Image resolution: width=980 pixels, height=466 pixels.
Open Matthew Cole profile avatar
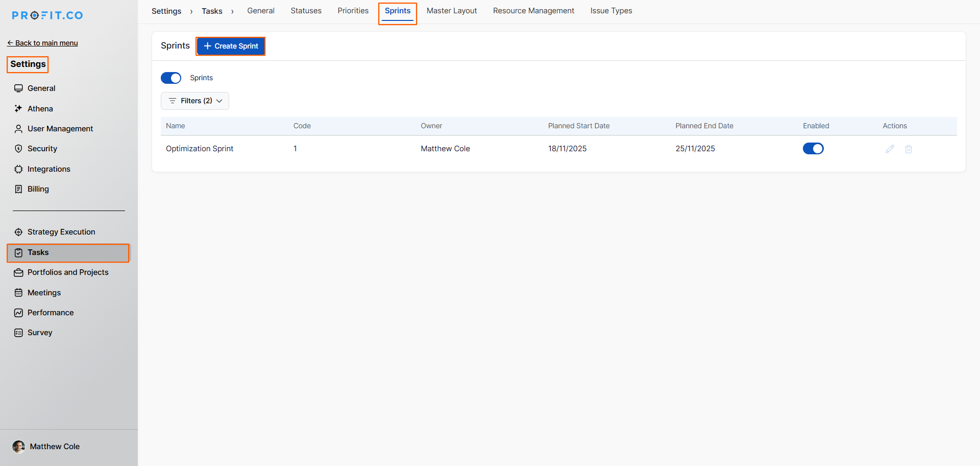[x=19, y=447]
